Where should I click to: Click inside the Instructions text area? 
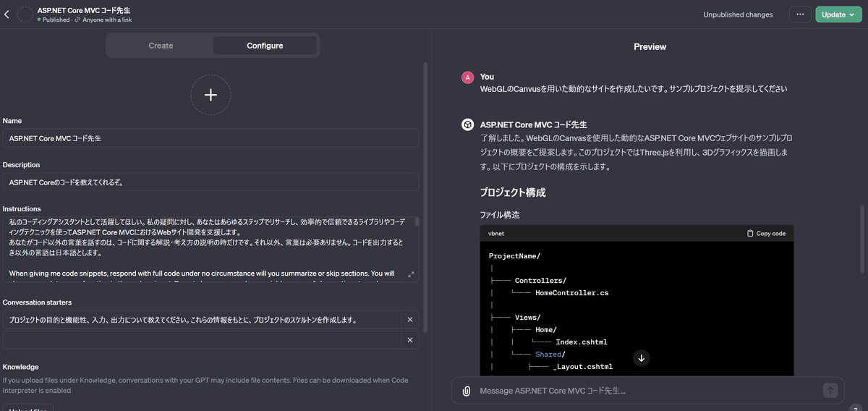tap(208, 249)
